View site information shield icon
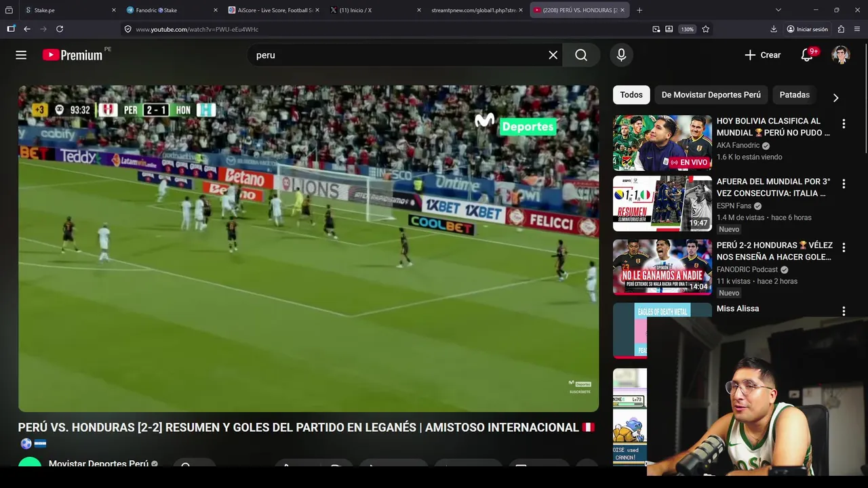This screenshot has width=868, height=488. pos(127,29)
